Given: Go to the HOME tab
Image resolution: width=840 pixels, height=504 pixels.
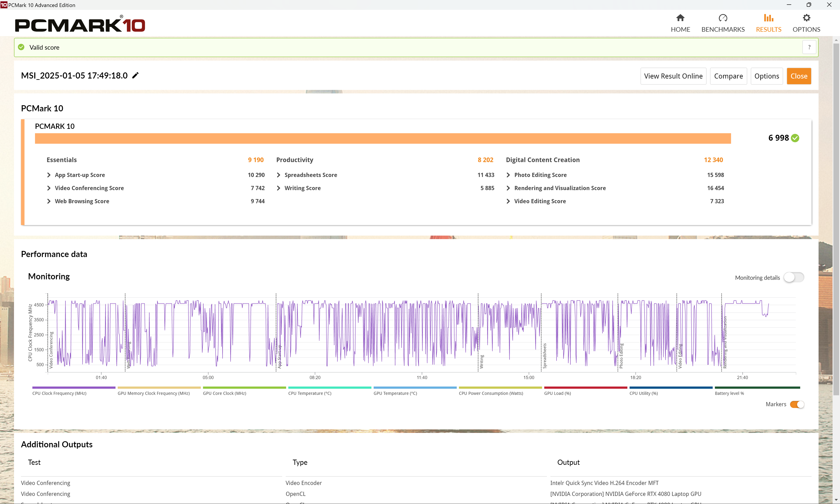Looking at the screenshot, I should [x=680, y=30].
